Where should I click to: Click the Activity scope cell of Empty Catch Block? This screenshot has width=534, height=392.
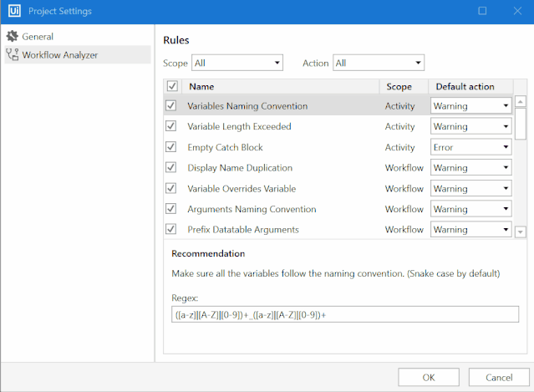399,147
